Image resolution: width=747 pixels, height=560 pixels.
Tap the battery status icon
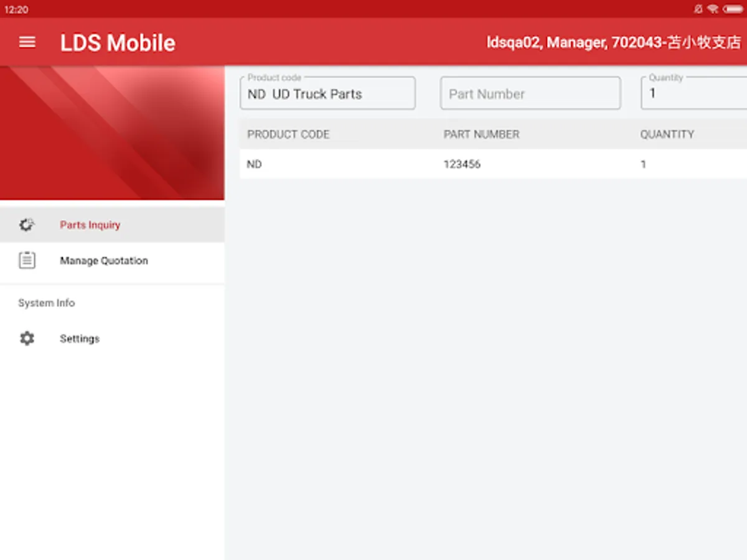coord(733,9)
